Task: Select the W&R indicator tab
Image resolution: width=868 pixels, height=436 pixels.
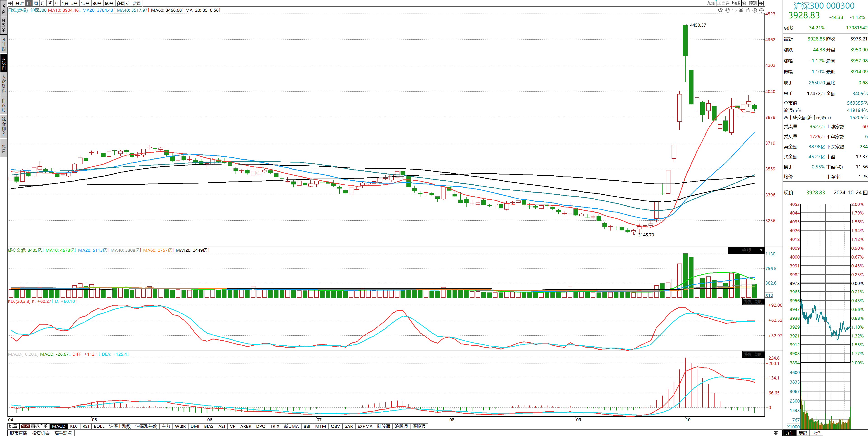Action: 180,426
